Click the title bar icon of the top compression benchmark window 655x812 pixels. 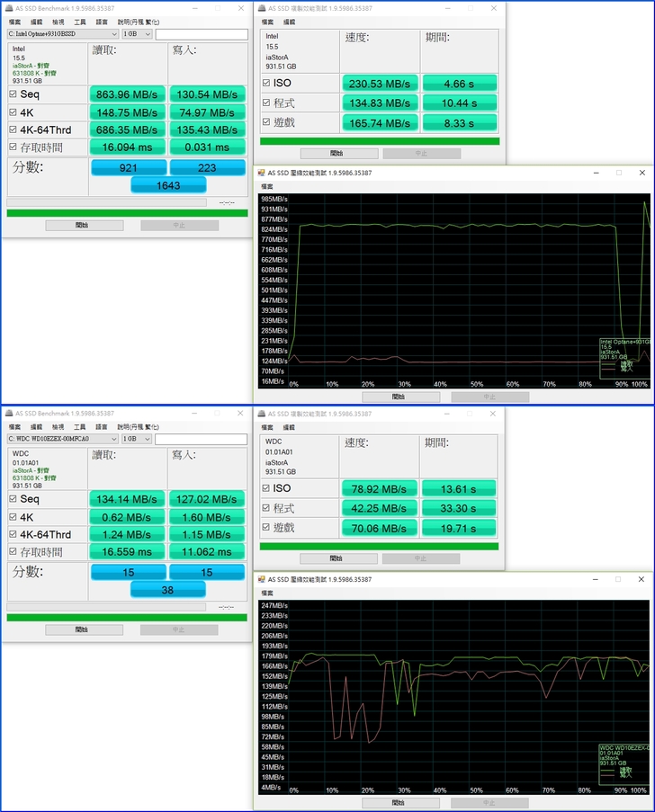(262, 173)
